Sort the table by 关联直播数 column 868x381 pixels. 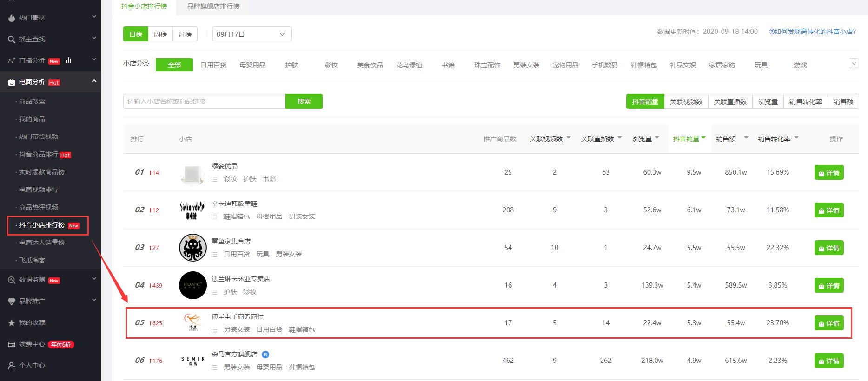[x=601, y=139]
